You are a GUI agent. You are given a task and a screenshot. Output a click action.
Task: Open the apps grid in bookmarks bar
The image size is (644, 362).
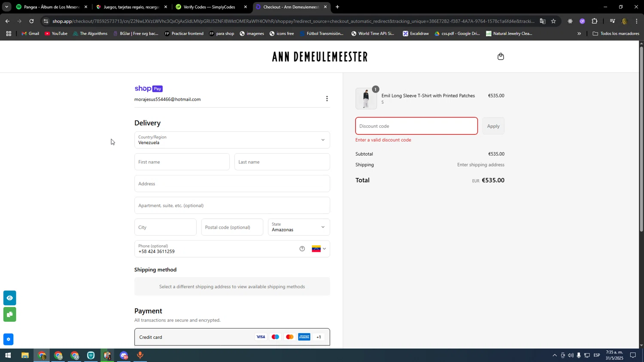[x=8, y=33]
